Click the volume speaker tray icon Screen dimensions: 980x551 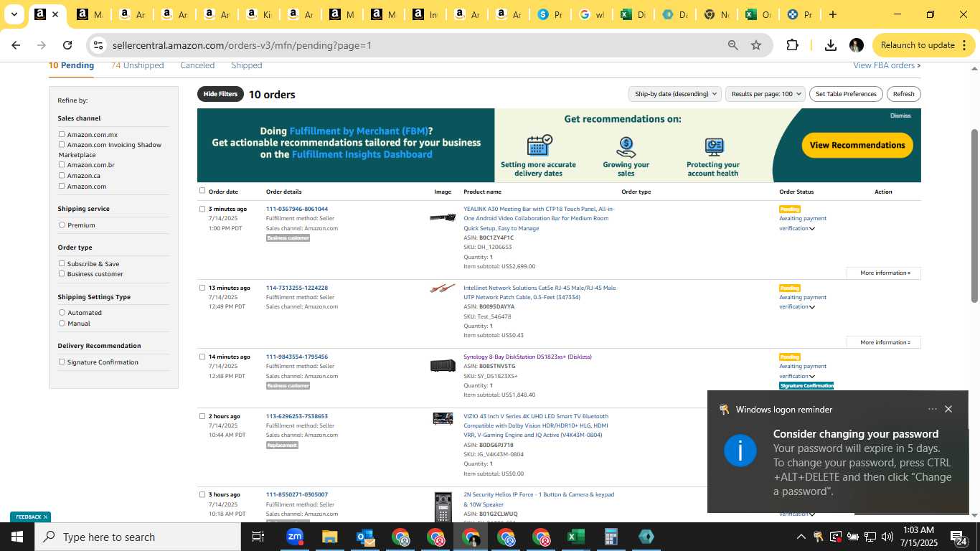887,537
